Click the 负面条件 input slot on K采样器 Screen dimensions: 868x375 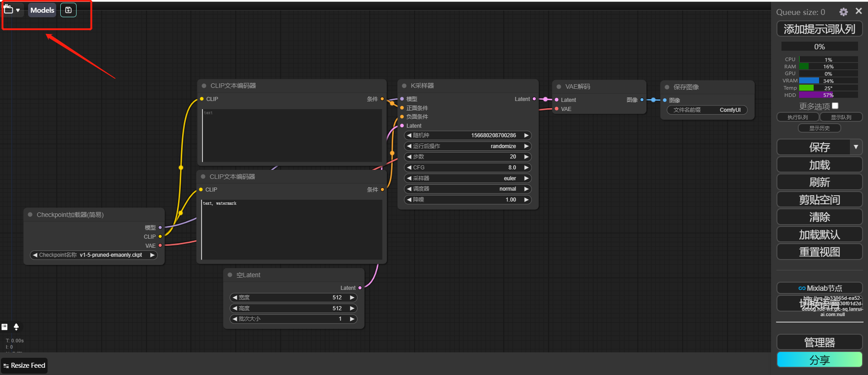pyautogui.click(x=402, y=116)
